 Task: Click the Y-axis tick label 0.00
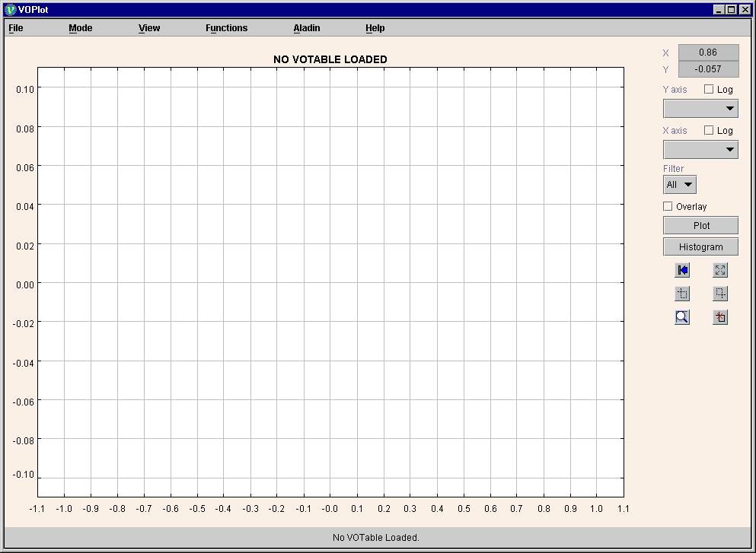[x=25, y=284]
